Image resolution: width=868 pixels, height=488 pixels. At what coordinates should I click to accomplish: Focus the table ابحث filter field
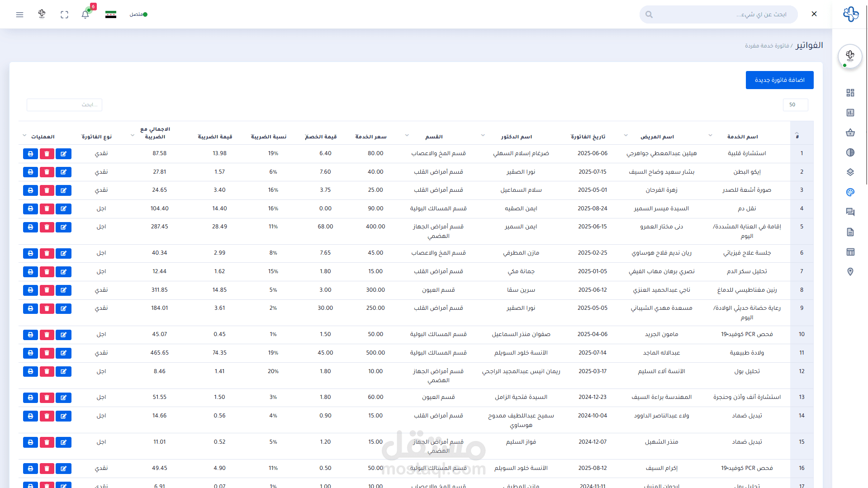[64, 105]
